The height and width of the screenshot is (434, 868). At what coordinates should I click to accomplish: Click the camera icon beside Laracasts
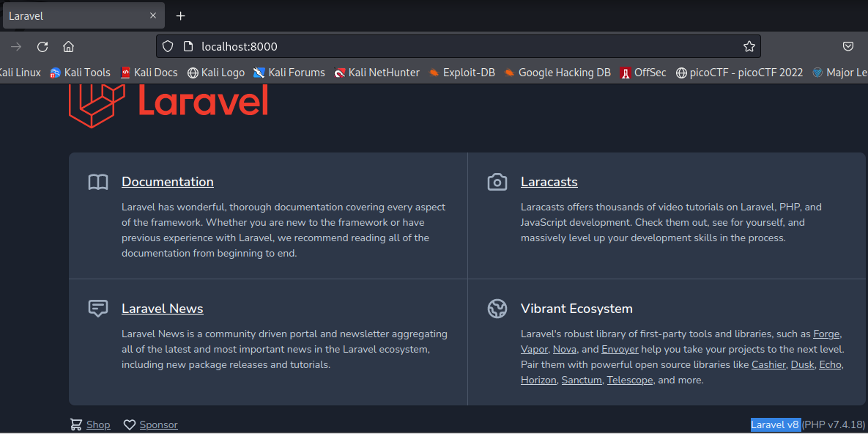point(497,182)
